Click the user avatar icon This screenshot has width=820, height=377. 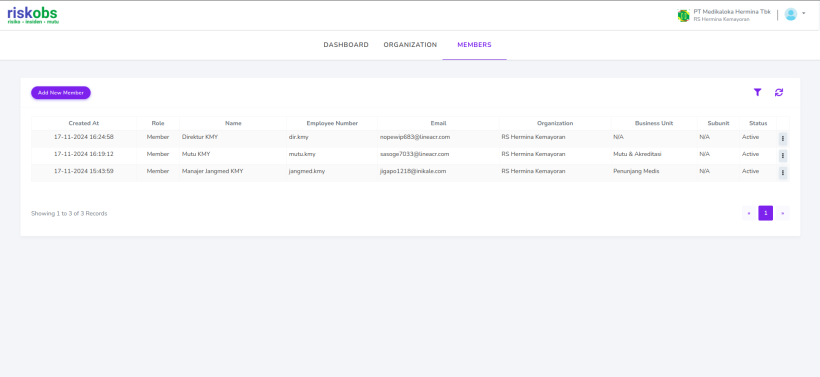[x=791, y=15]
